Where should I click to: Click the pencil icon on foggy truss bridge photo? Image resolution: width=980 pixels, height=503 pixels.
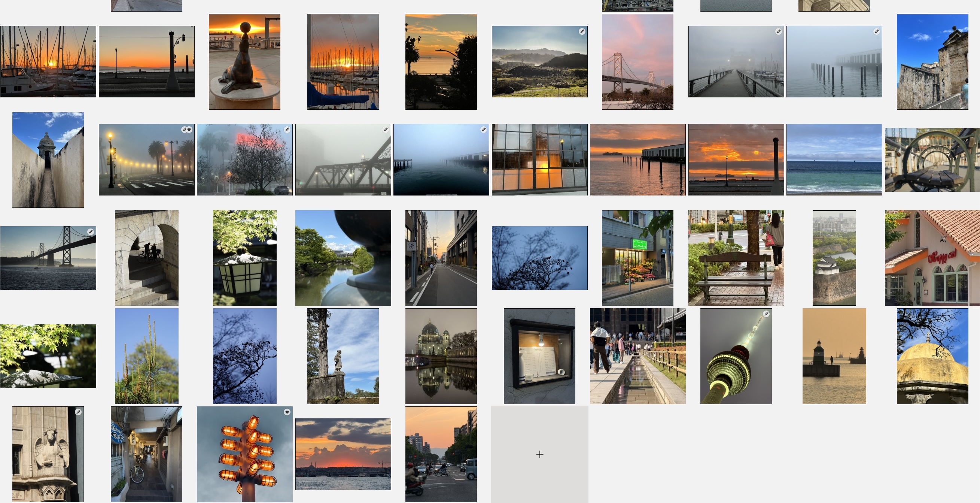click(386, 130)
